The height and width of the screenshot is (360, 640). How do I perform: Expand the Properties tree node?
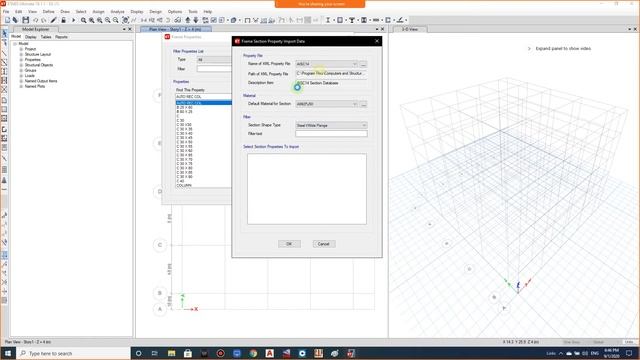coord(21,60)
